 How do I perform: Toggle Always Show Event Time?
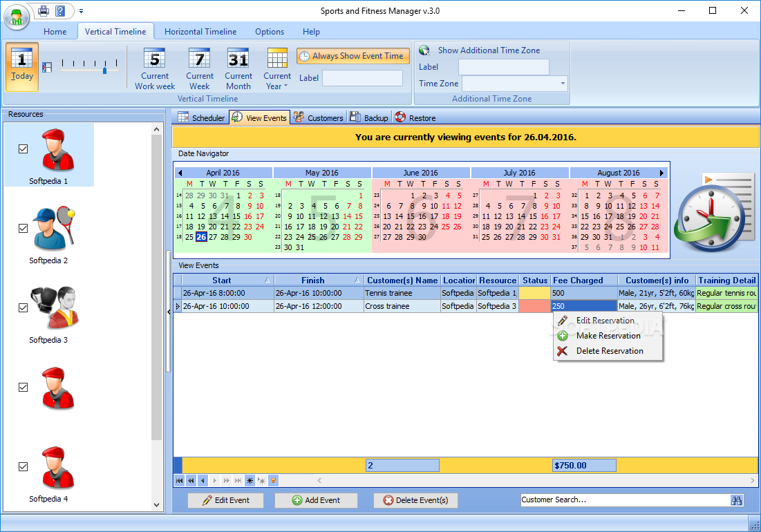pos(353,56)
